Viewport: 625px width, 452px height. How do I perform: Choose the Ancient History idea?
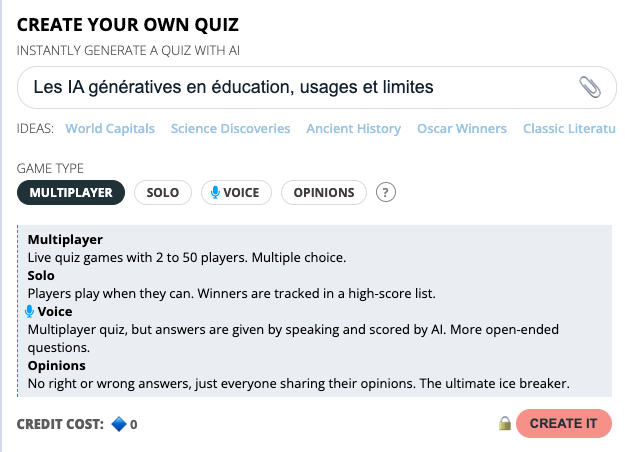353,129
